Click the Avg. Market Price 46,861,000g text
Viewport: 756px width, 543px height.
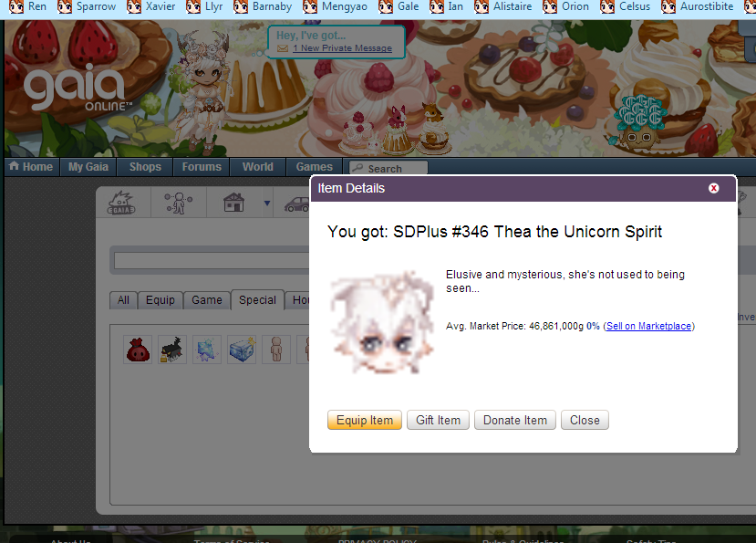515,327
